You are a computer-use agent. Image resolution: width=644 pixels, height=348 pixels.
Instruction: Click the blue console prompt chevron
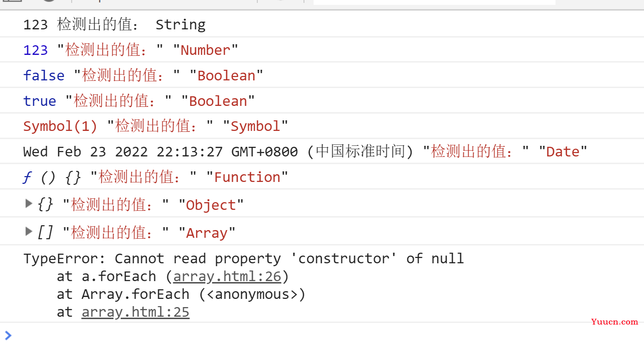8,335
